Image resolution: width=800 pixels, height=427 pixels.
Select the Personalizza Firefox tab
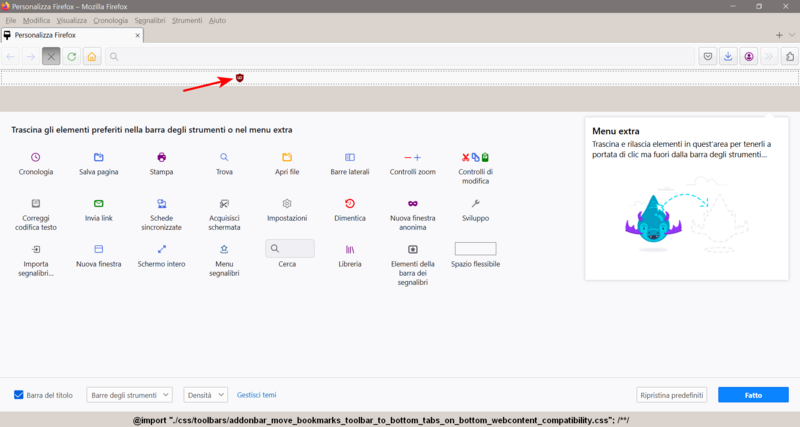(x=72, y=35)
